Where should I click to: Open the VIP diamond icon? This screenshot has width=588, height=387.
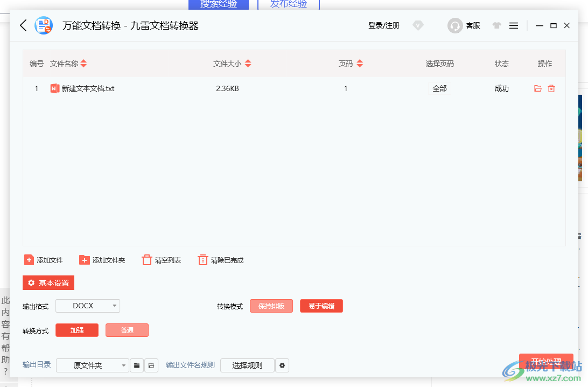[x=418, y=25]
